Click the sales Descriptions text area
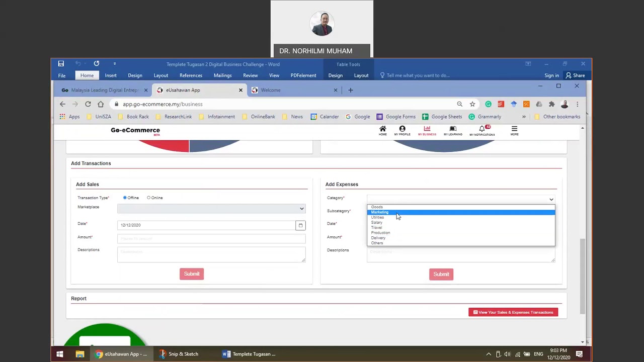 click(x=211, y=254)
